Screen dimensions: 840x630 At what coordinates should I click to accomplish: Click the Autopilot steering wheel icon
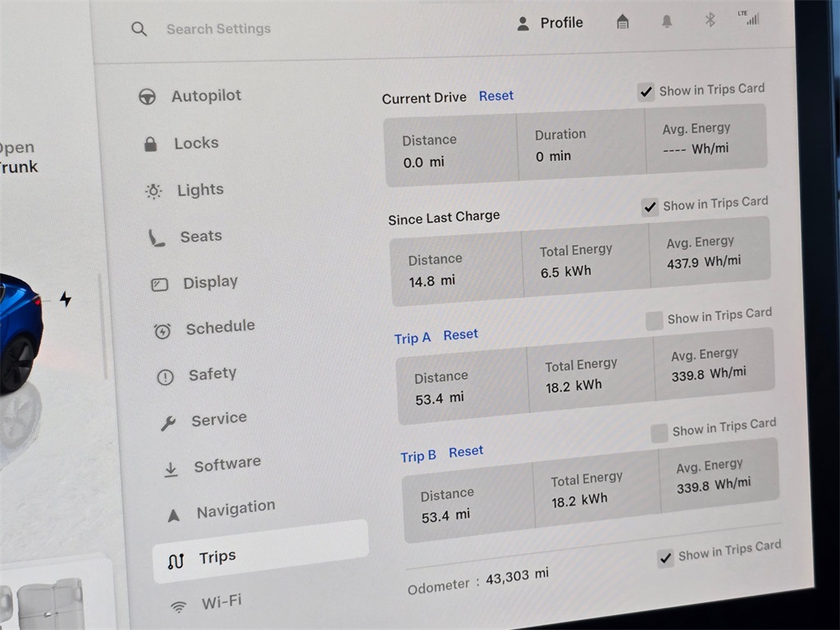coord(147,97)
